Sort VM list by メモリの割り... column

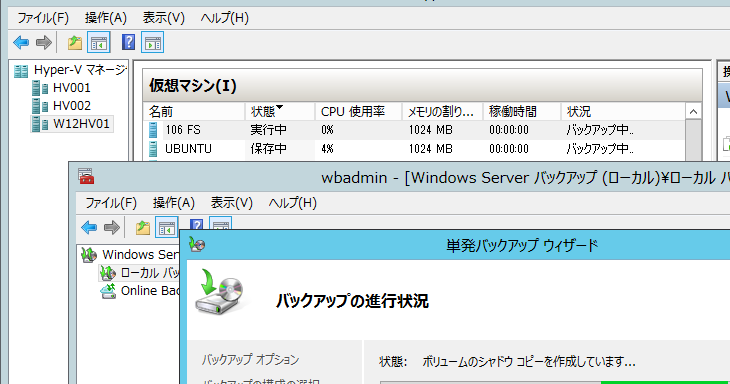(x=442, y=112)
